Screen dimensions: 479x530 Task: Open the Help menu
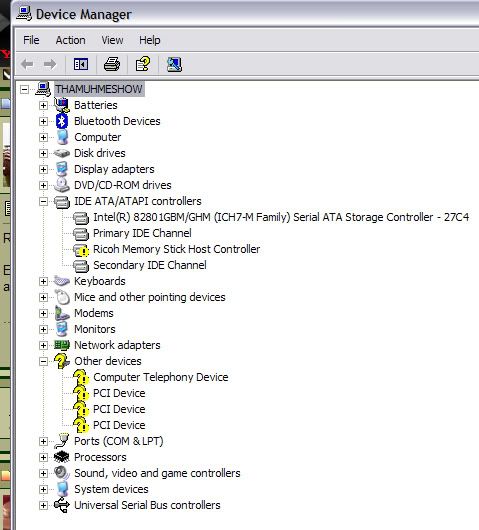coord(150,40)
